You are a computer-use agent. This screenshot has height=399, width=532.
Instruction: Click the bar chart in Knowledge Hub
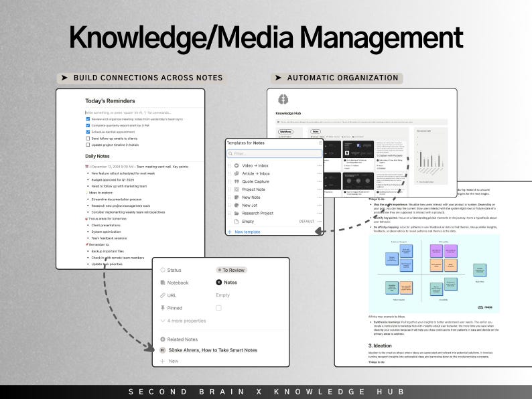click(431, 157)
